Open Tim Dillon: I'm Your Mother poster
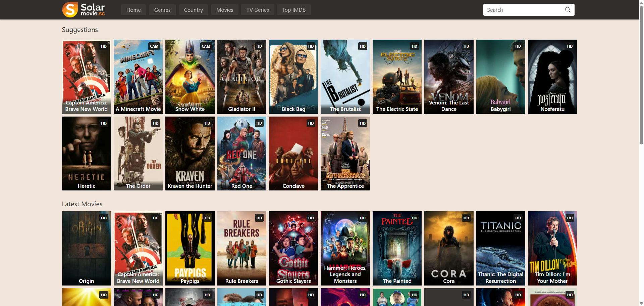This screenshot has height=306, width=644. point(552,248)
